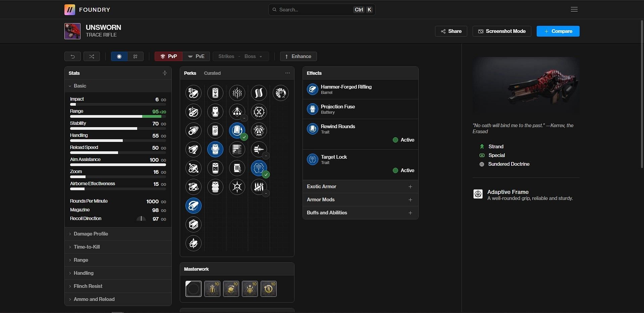Open the Strikes - Boss dropdown

tap(240, 56)
